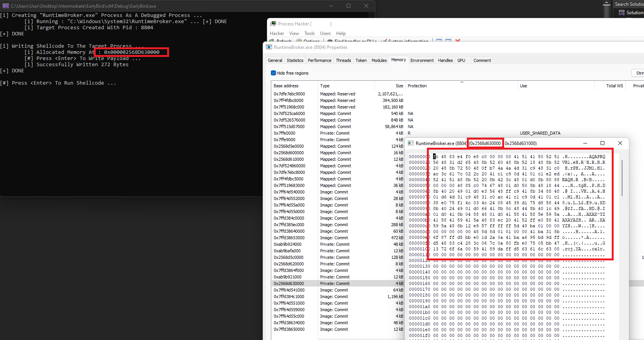
Task: Click the 1,196 kB size cell
Action: click(x=395, y=297)
